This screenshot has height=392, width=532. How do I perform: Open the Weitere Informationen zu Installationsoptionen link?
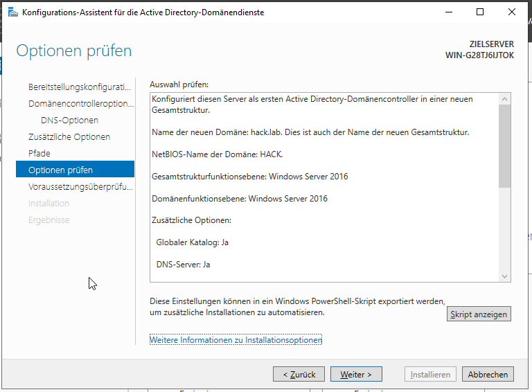pyautogui.click(x=236, y=341)
